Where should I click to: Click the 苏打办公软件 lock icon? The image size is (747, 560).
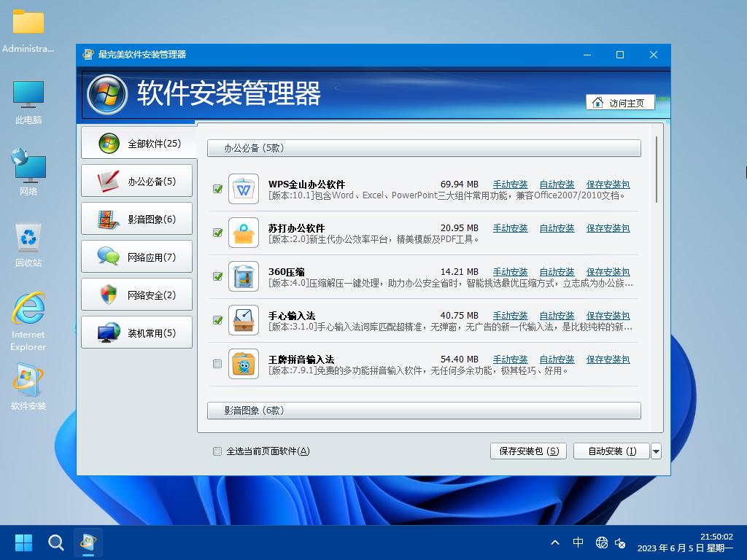pos(244,233)
